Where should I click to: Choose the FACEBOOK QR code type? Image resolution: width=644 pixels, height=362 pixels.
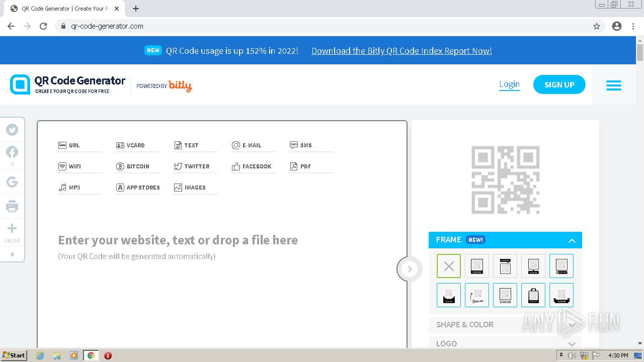253,166
